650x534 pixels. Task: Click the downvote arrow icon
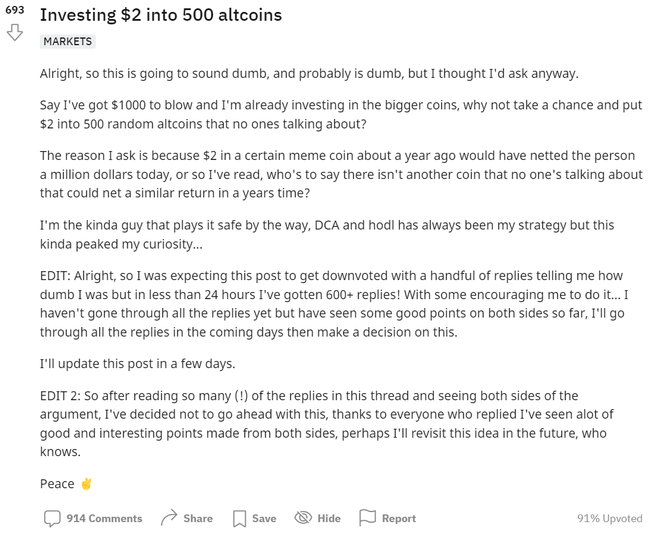click(14, 32)
